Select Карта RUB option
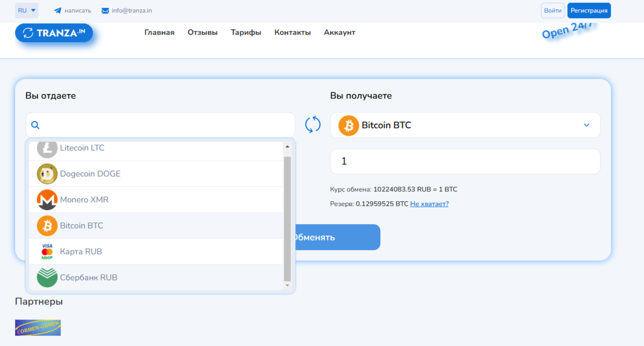The width and height of the screenshot is (644, 346). coord(157,252)
